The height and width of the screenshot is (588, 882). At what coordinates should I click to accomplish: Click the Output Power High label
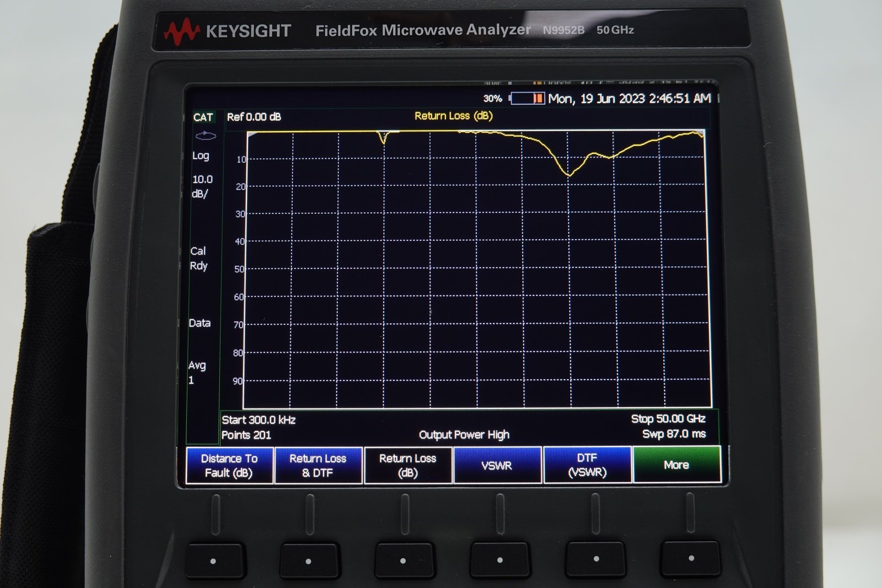coord(464,435)
